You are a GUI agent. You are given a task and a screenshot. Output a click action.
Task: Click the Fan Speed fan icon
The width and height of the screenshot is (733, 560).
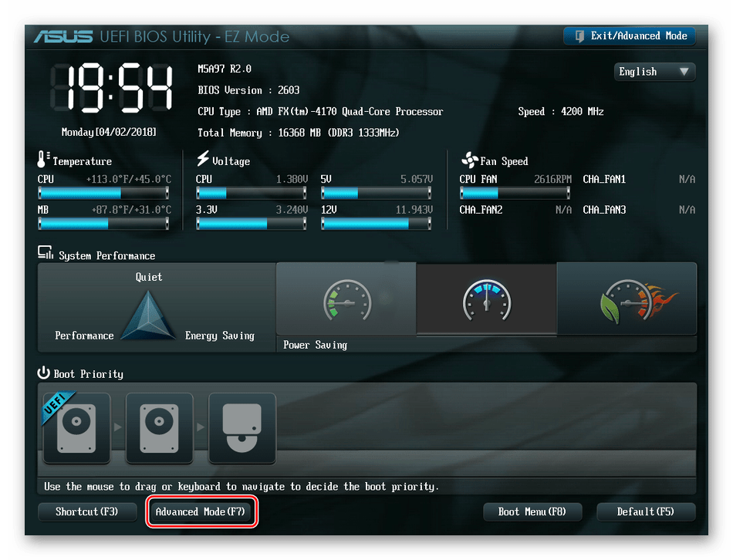[x=469, y=160]
